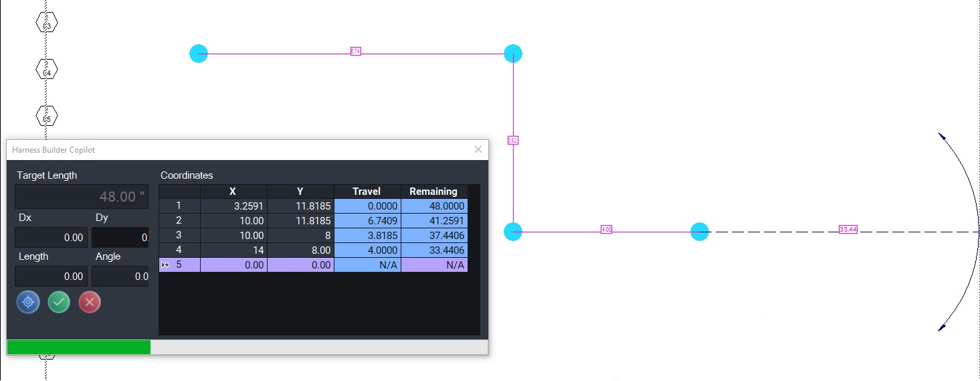Select the top-left cyan harness node
The width and height of the screenshot is (980, 381).
(x=199, y=54)
